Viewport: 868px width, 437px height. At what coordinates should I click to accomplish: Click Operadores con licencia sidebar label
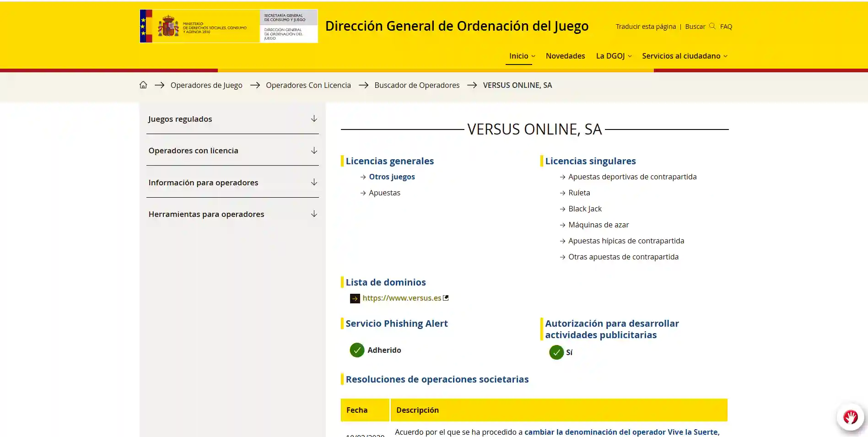pyautogui.click(x=193, y=151)
